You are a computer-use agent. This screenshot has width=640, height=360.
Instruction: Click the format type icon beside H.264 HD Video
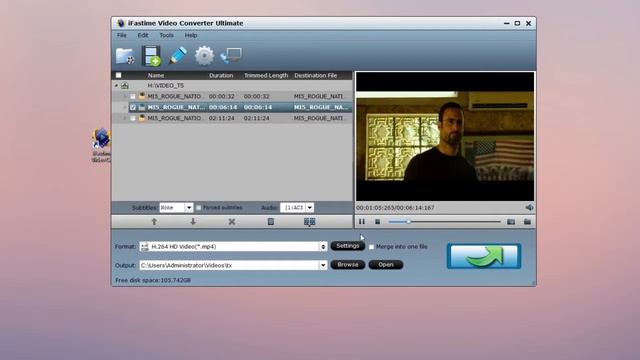click(x=144, y=247)
